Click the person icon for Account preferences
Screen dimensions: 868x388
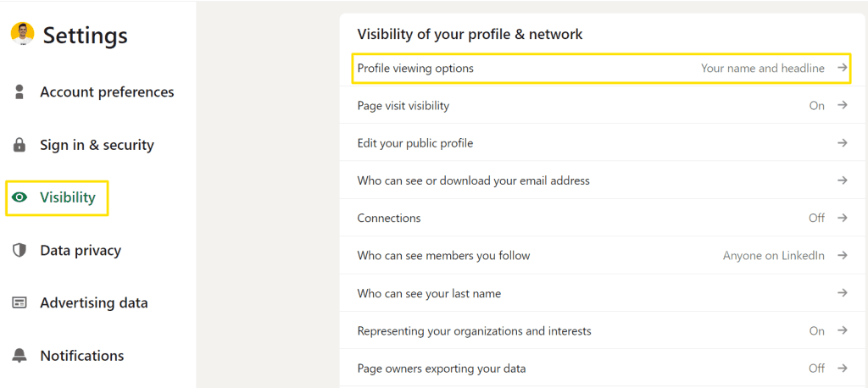[19, 91]
